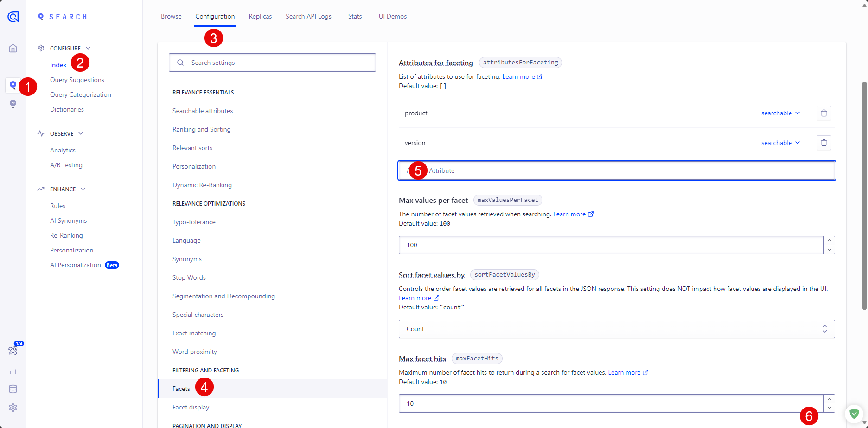Select Searchable attributes setting
This screenshot has height=428, width=868.
(203, 111)
